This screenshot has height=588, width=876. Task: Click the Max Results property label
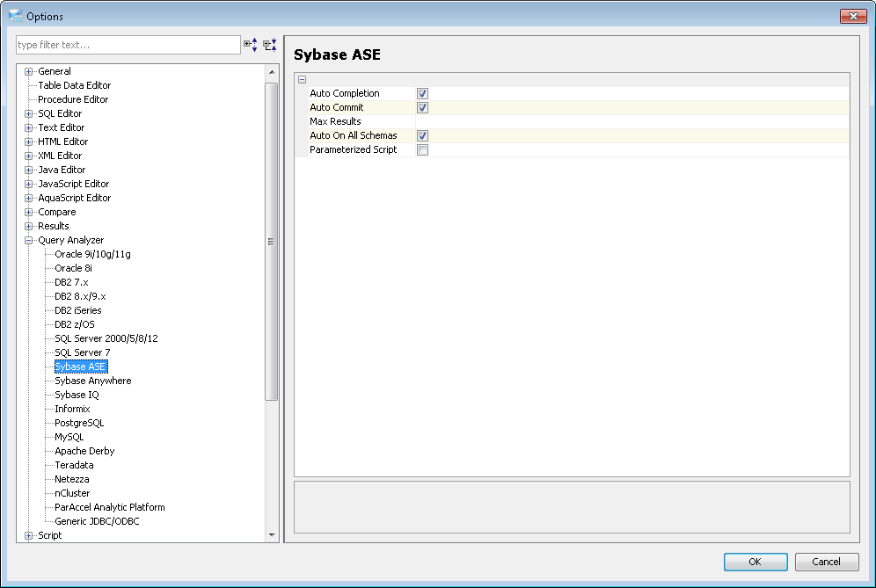tap(336, 122)
